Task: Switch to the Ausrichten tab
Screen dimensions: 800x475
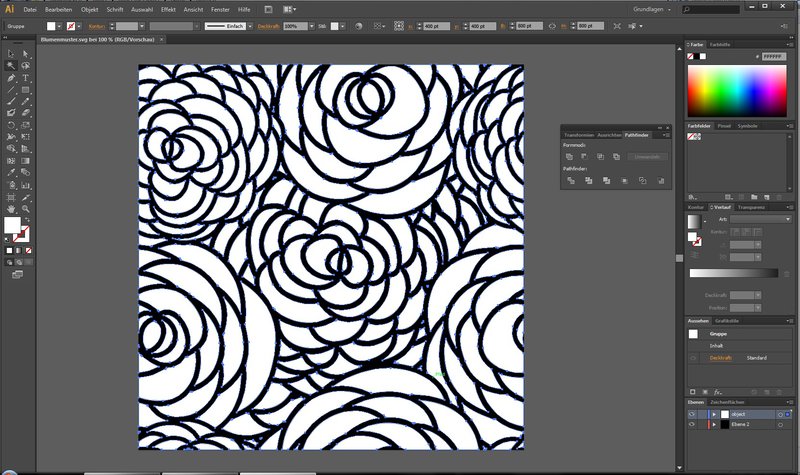Action: pos(609,135)
